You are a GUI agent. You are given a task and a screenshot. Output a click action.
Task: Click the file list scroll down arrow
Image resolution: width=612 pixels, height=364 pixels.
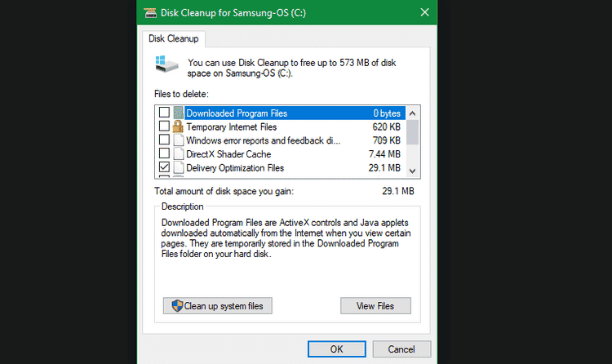(x=413, y=171)
